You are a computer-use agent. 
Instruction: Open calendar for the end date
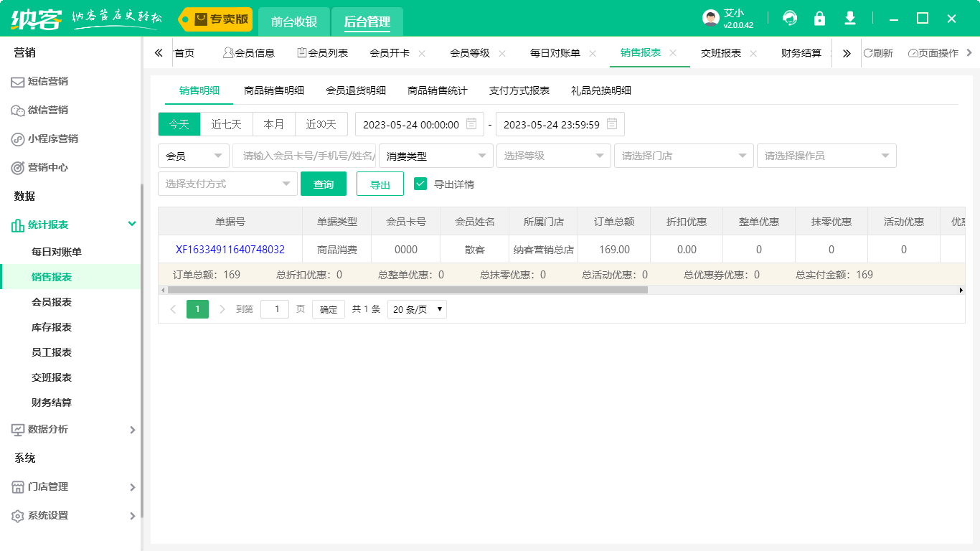[612, 124]
